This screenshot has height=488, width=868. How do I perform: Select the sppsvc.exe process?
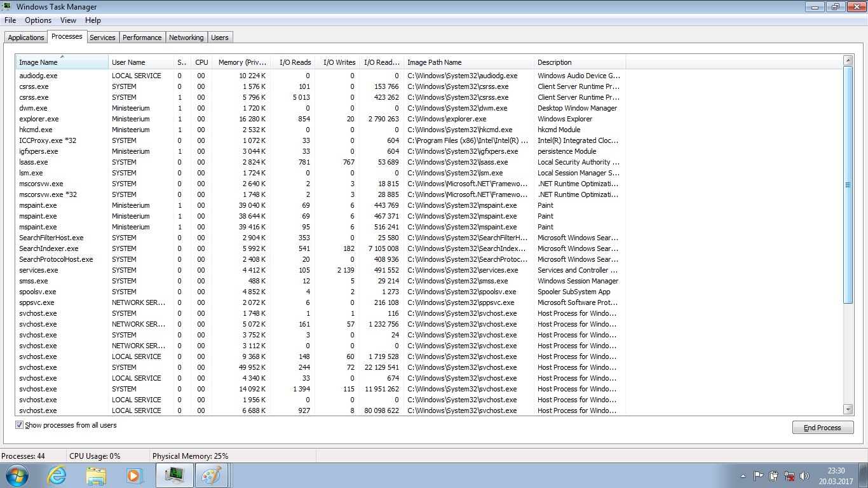pos(321,302)
